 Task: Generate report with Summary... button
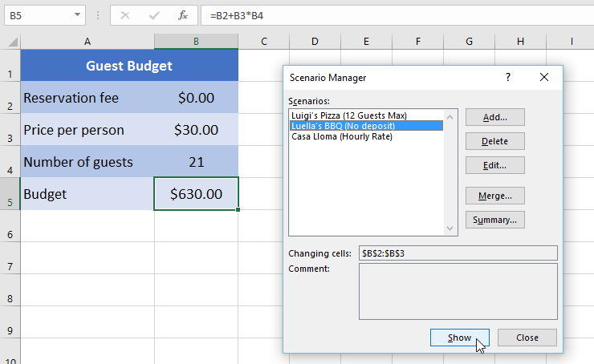point(494,220)
